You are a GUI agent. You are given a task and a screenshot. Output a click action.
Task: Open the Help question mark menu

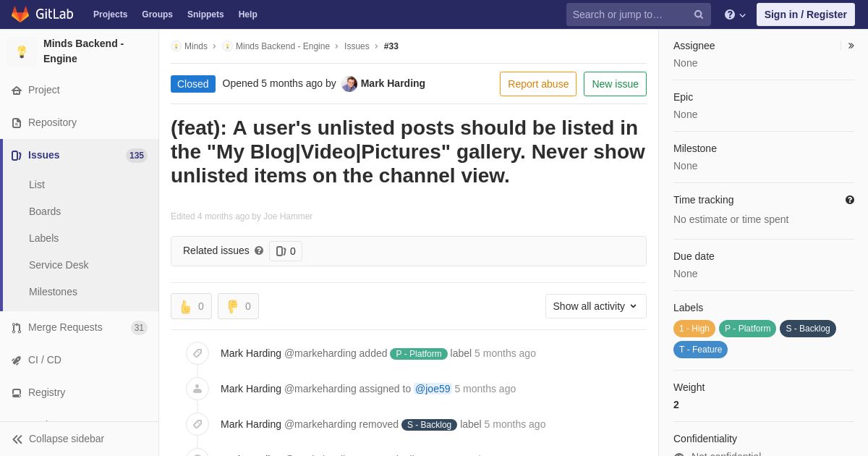(735, 14)
